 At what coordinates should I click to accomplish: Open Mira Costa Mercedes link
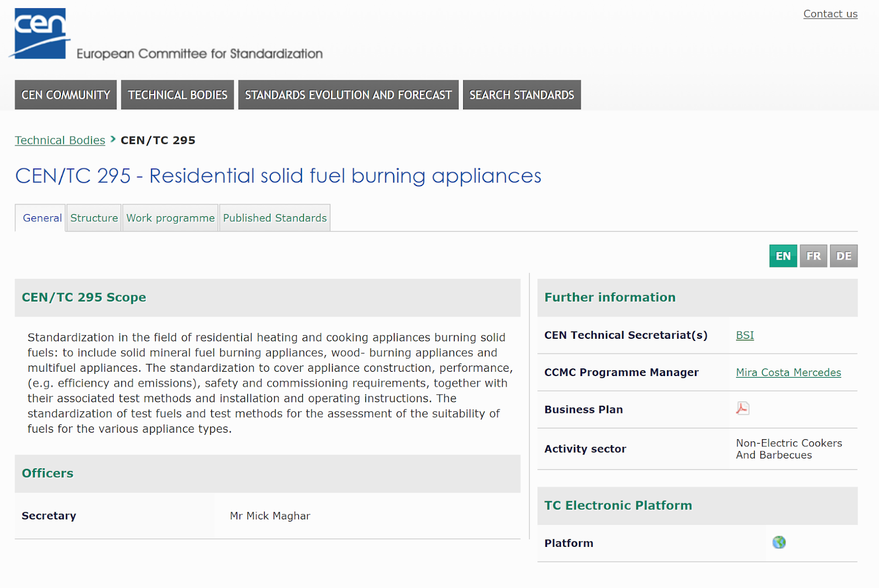pos(788,372)
